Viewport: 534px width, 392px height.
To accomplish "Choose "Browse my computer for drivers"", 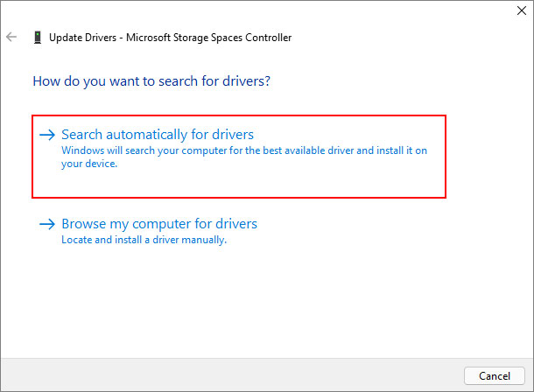I will [158, 224].
